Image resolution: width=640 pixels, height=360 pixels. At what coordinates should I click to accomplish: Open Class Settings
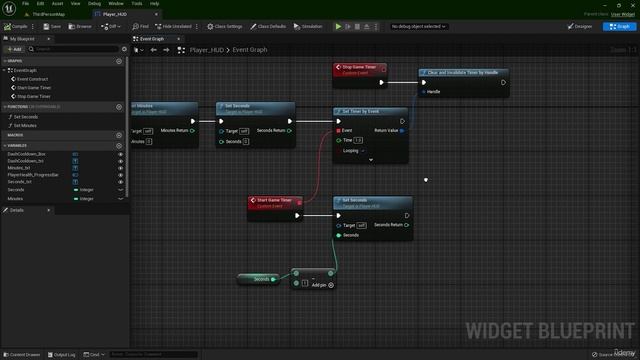point(224,27)
